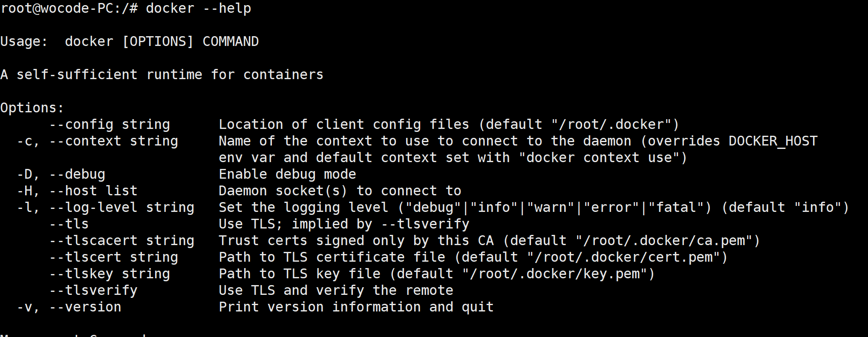Click the '--tlsverify' option flag
Screen dimensions: 868x337
(x=93, y=291)
